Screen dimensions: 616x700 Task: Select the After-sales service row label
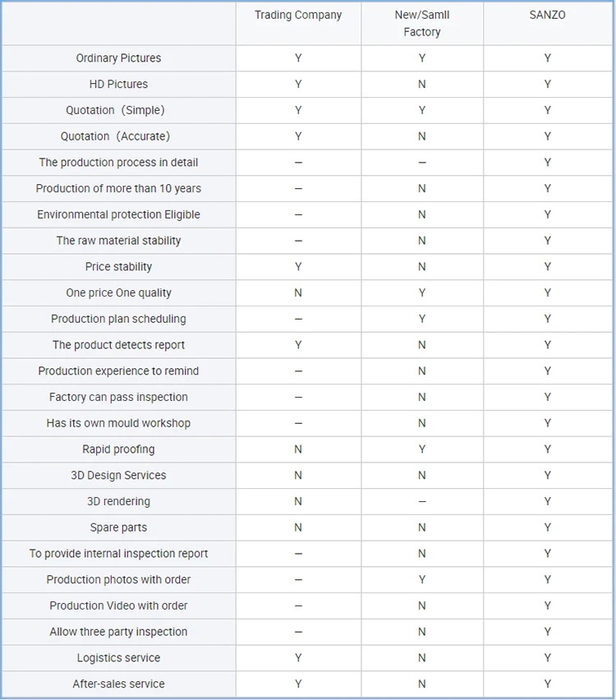(118, 684)
